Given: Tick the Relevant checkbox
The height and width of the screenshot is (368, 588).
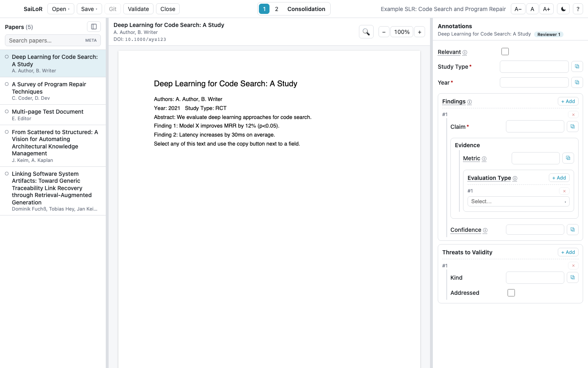Looking at the screenshot, I should point(505,52).
